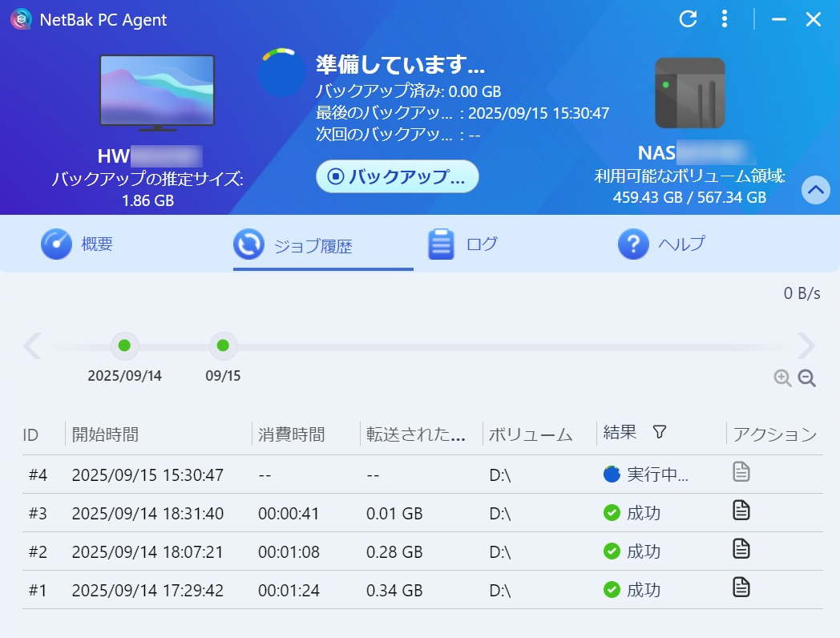
Task: Click the 転送された... column header
Action: pyautogui.click(x=416, y=434)
